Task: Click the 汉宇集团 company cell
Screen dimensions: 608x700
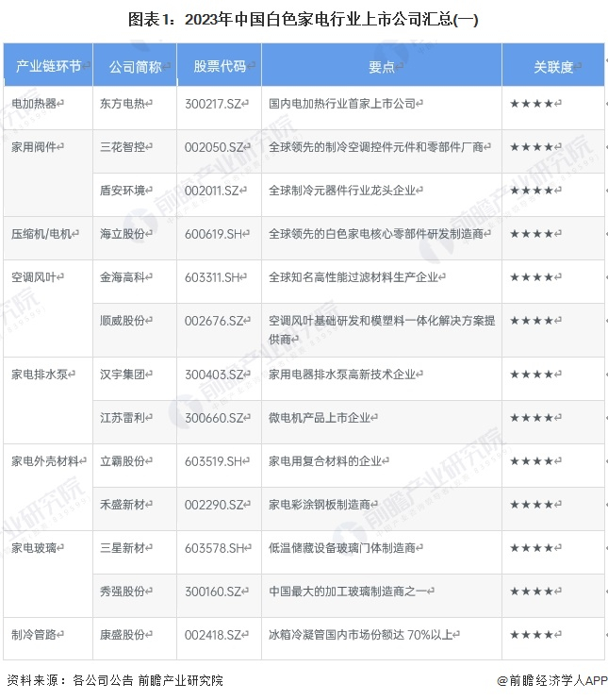Action: (135, 378)
